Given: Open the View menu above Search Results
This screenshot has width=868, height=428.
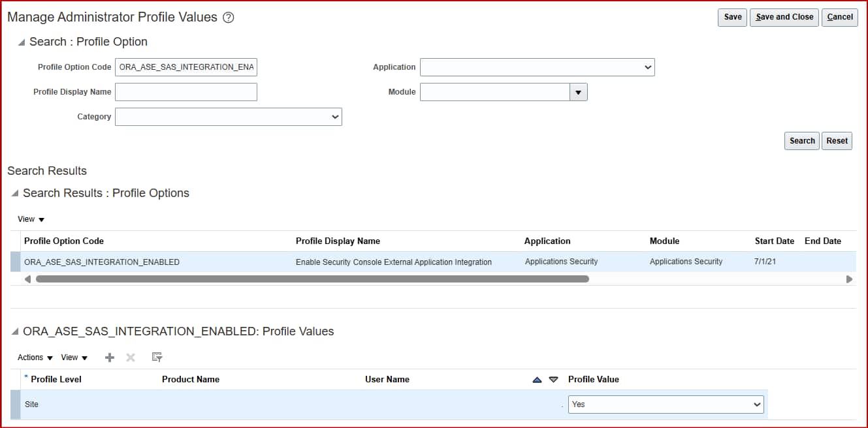Looking at the screenshot, I should pos(29,219).
